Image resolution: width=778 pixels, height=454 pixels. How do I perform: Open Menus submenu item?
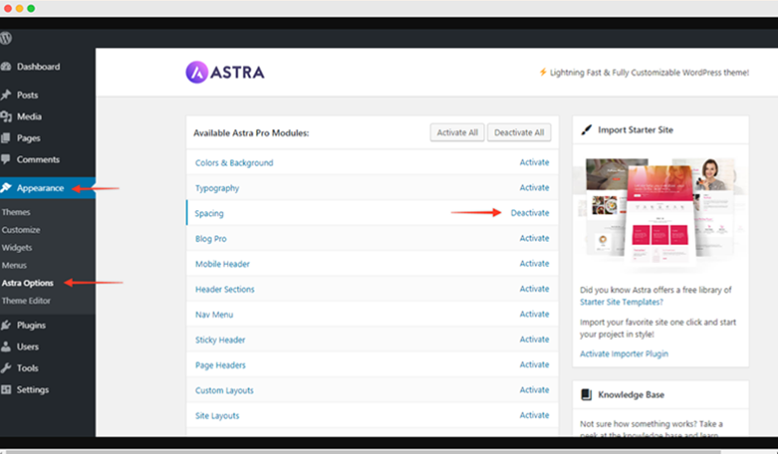[14, 265]
